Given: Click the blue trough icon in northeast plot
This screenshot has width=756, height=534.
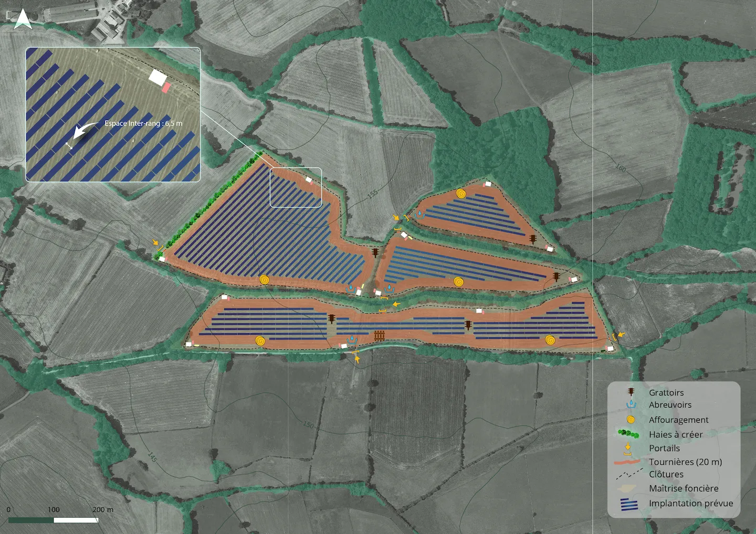Looking at the screenshot, I should (420, 213).
